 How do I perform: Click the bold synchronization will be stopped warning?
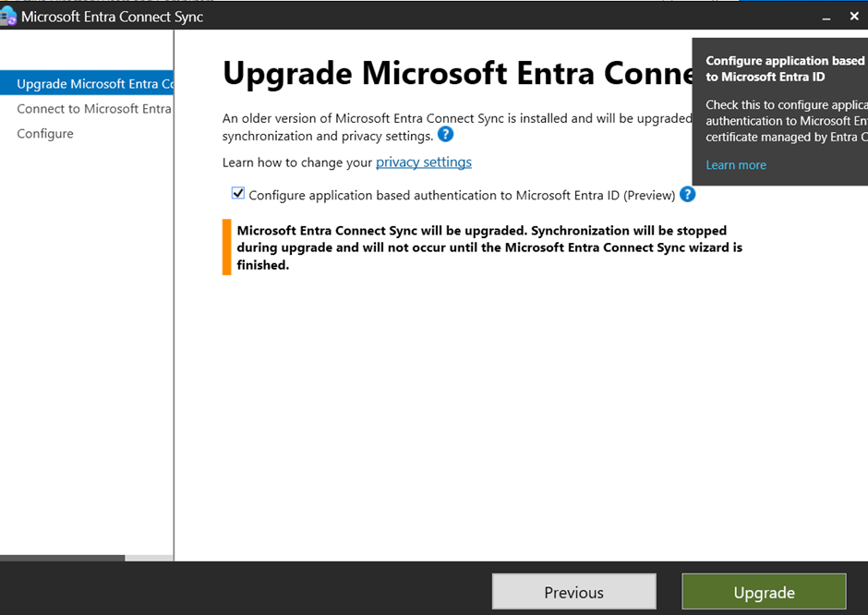pos(489,247)
